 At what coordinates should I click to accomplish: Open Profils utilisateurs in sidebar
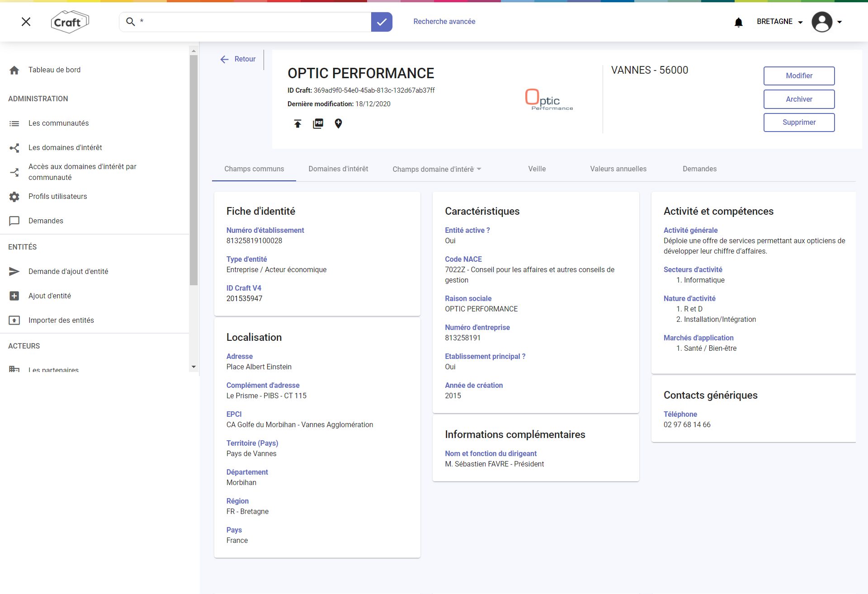point(57,197)
